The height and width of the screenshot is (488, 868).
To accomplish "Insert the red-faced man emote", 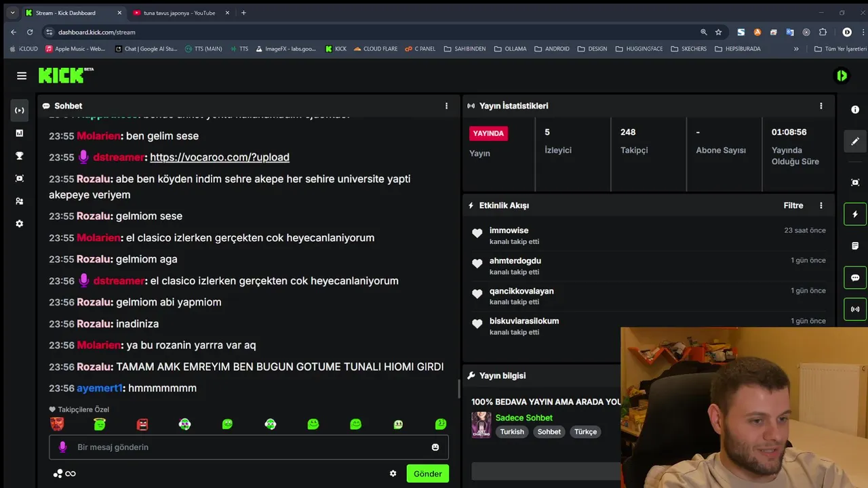I will 57,424.
